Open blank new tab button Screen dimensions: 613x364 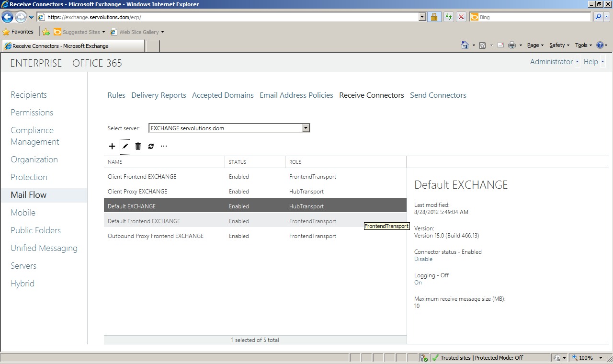[152, 46]
